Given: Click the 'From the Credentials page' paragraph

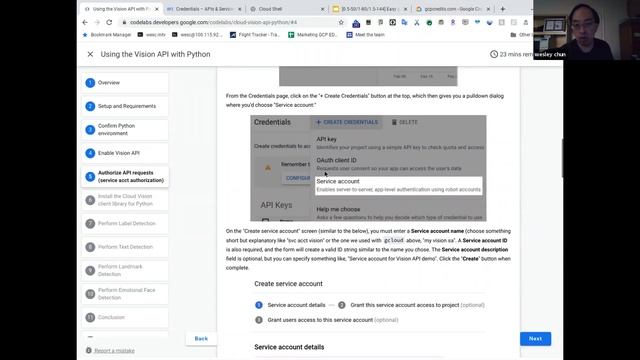Looking at the screenshot, I should point(365,100).
